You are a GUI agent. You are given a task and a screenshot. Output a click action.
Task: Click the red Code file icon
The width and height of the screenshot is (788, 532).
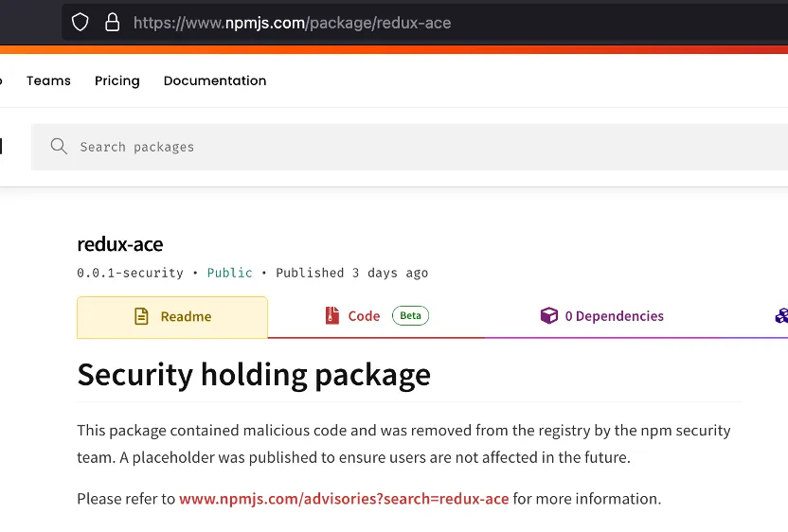click(x=331, y=316)
